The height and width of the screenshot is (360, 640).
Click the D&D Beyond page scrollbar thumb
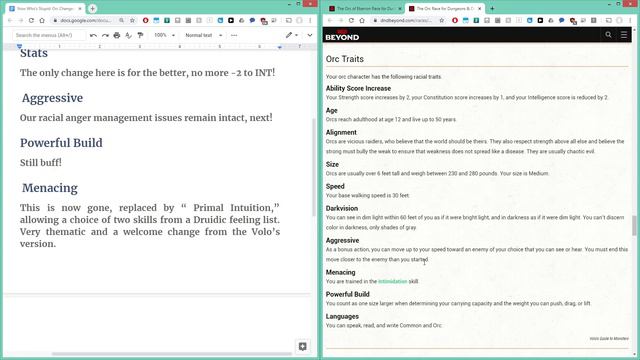[x=634, y=225]
